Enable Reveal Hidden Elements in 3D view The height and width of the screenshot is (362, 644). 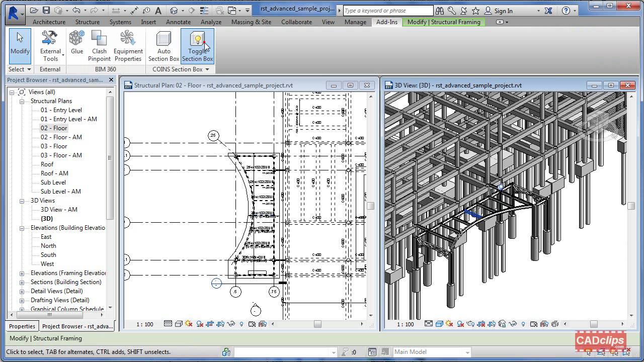[x=523, y=324]
